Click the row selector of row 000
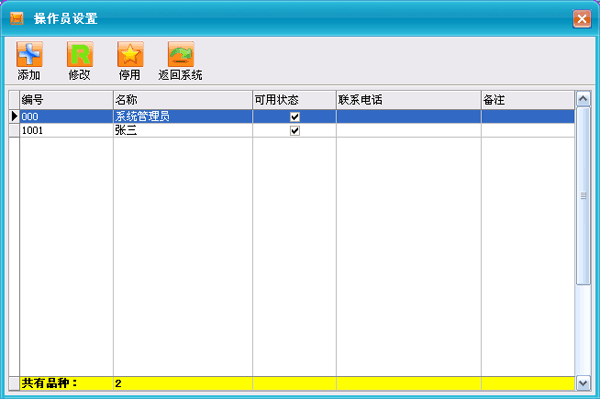The height and width of the screenshot is (399, 600). point(14,116)
